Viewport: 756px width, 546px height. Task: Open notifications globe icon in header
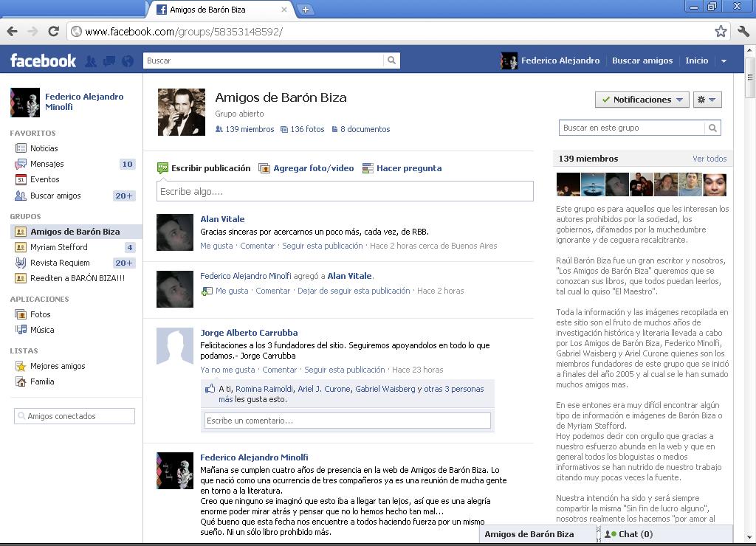(128, 61)
